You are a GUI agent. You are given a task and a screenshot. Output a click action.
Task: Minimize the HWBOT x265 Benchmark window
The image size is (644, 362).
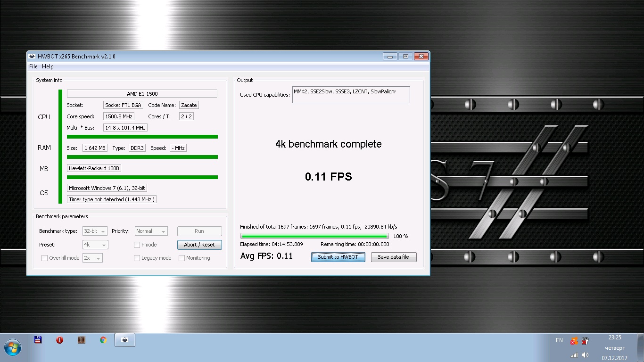(390, 57)
